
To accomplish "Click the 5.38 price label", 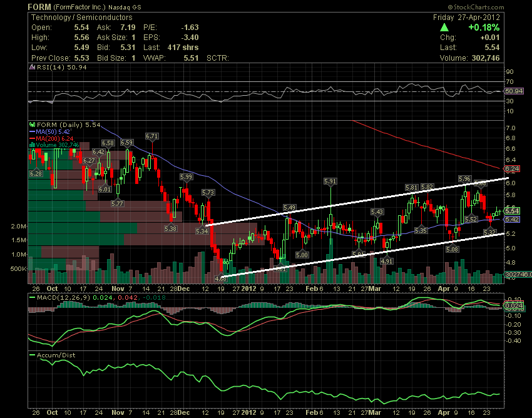I will [x=170, y=228].
